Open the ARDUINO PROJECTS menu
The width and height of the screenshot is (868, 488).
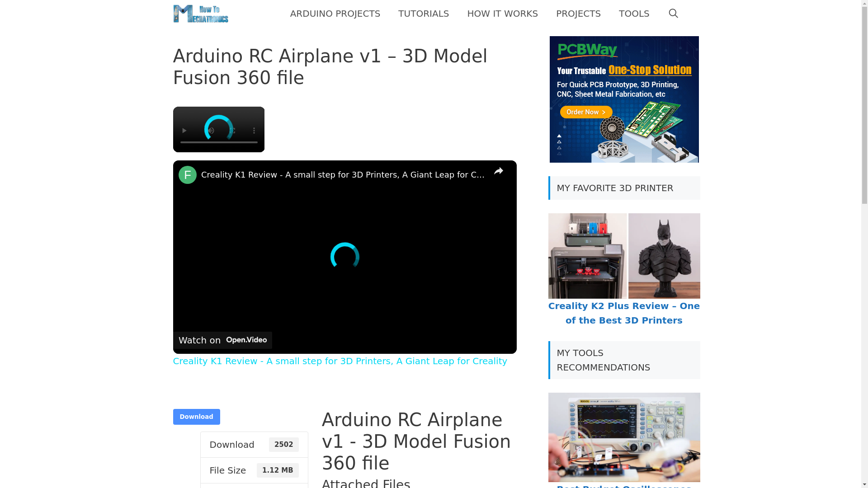[x=335, y=14]
